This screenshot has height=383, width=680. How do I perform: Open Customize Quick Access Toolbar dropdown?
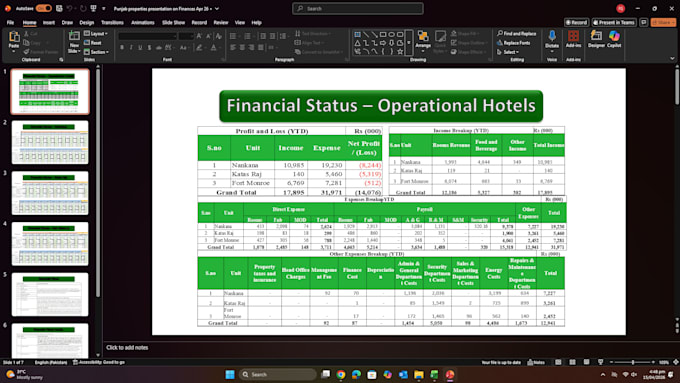pyautogui.click(x=104, y=9)
